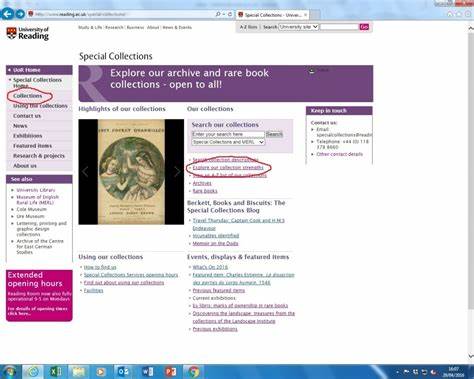Viewport: 474px width, 379px height.
Task: Open the University site search scope dropdown
Action: 299,27
